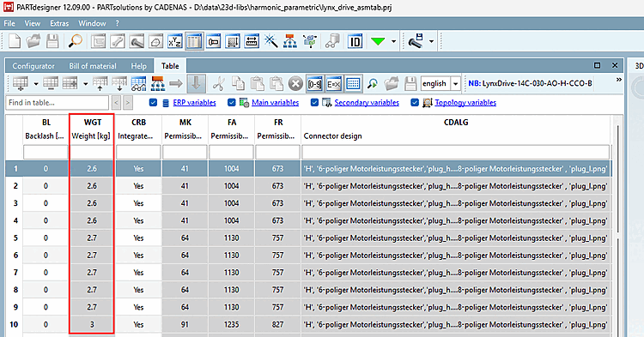Open the Extras menu
Image resolution: width=644 pixels, height=337 pixels.
(x=59, y=23)
